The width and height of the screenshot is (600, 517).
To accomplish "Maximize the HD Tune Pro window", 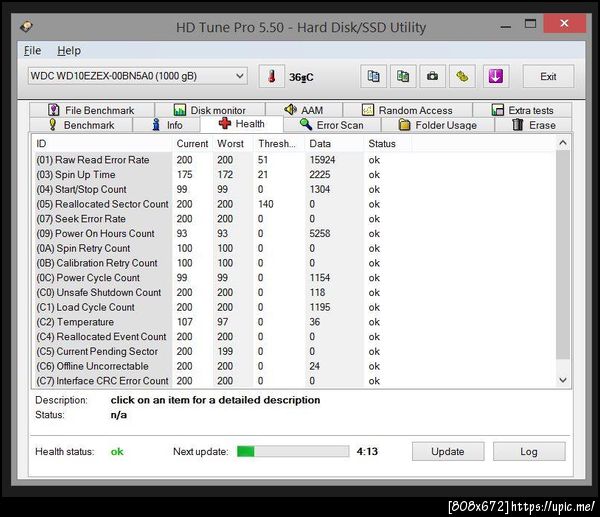I will 530,24.
